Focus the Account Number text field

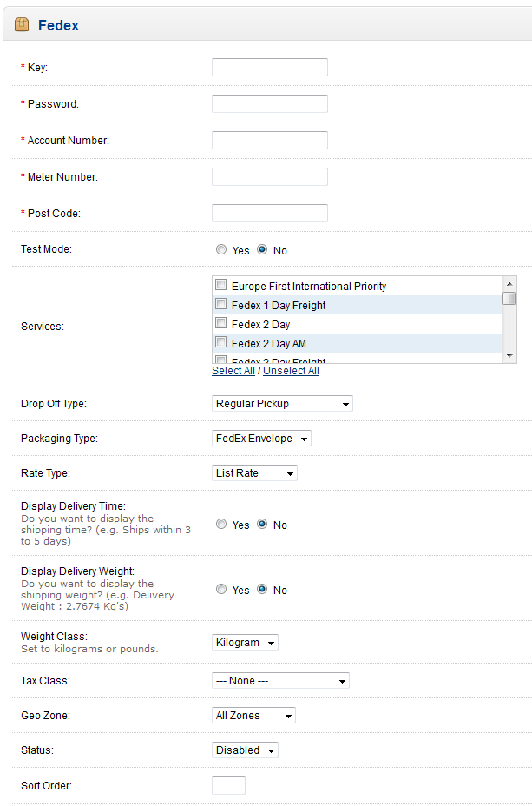[x=270, y=141]
